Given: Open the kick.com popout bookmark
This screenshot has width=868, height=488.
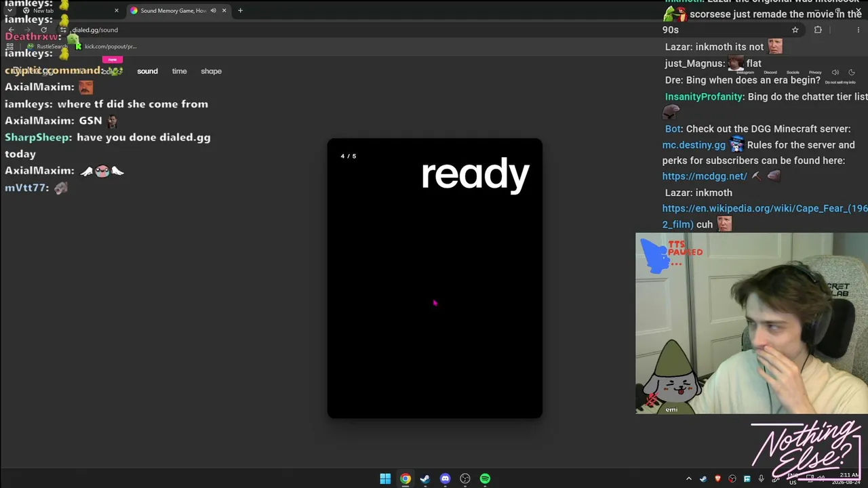Looking at the screenshot, I should click(x=106, y=46).
